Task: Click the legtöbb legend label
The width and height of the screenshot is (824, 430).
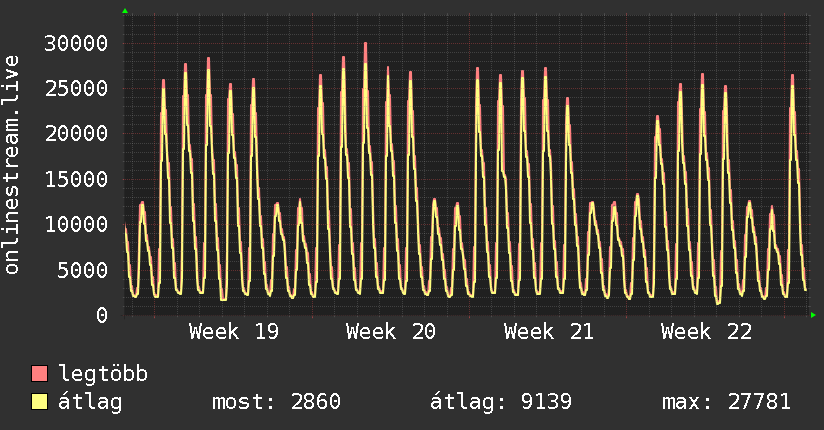Action: point(103,373)
